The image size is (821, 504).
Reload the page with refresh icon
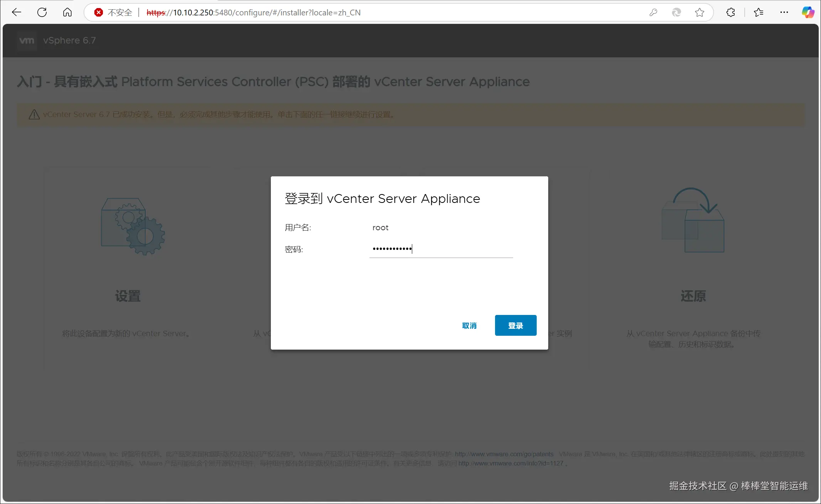pos(42,12)
